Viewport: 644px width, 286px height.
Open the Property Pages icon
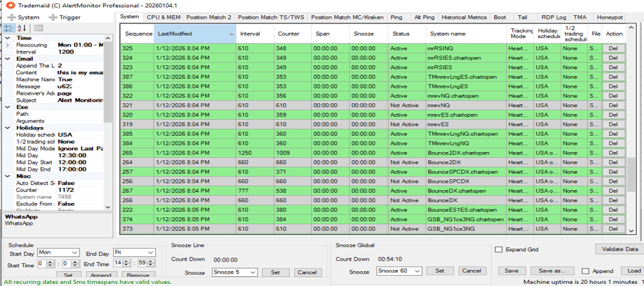coord(38,28)
